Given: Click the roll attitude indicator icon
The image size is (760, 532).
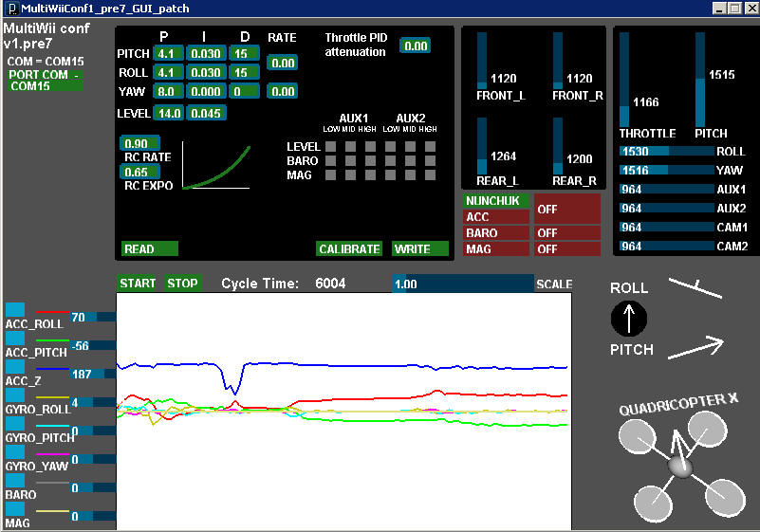Looking at the screenshot, I should 695,288.
